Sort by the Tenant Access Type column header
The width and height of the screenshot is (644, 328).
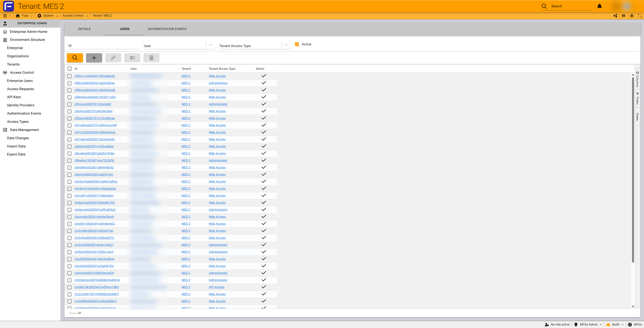point(222,69)
